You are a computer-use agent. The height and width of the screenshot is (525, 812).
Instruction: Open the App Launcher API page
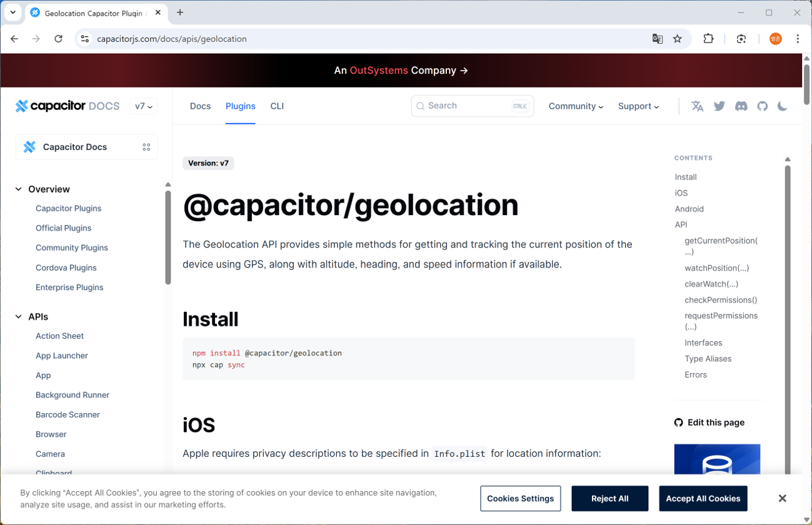point(62,356)
